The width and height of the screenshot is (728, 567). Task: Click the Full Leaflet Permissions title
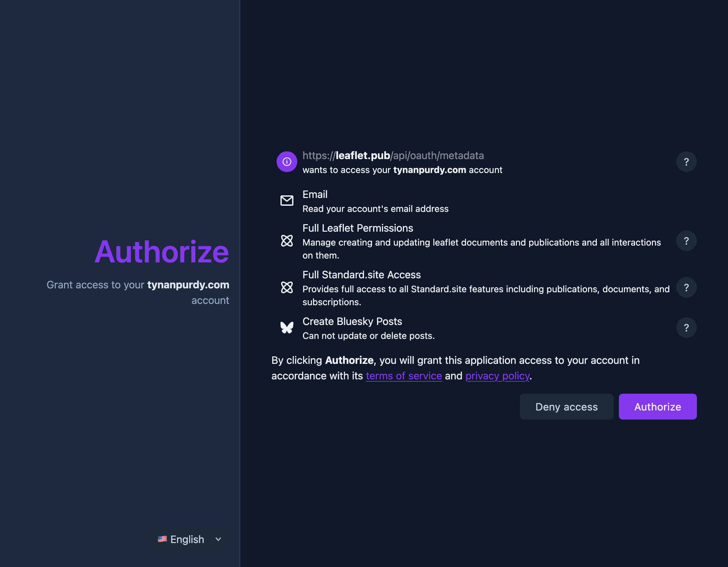(358, 228)
